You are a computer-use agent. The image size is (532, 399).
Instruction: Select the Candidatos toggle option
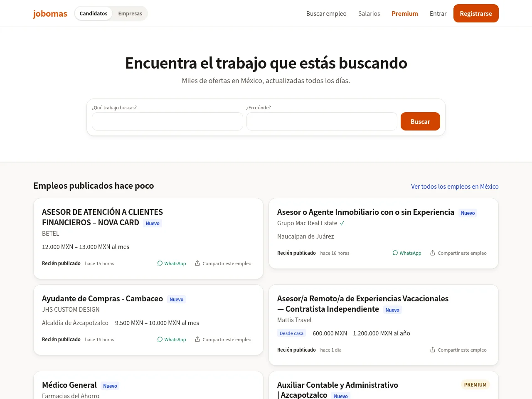click(94, 13)
